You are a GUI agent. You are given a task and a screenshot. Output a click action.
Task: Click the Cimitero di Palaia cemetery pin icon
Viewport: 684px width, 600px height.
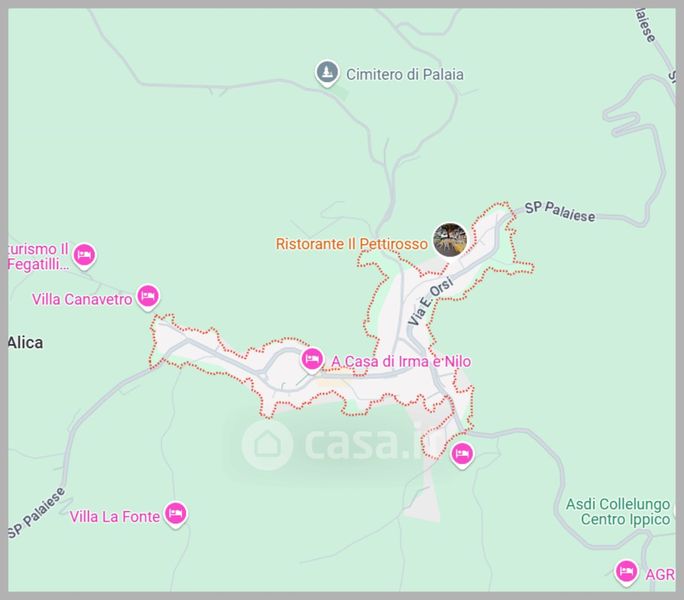[327, 73]
